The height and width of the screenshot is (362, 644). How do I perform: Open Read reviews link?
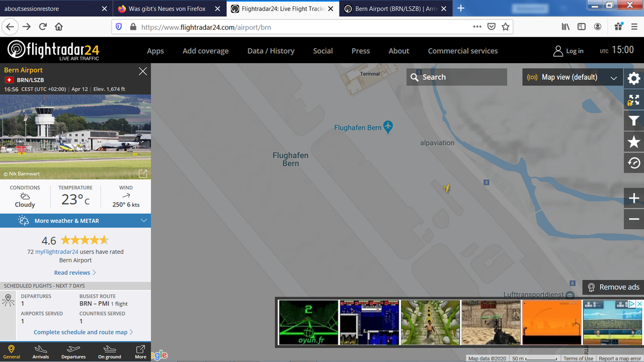click(75, 273)
